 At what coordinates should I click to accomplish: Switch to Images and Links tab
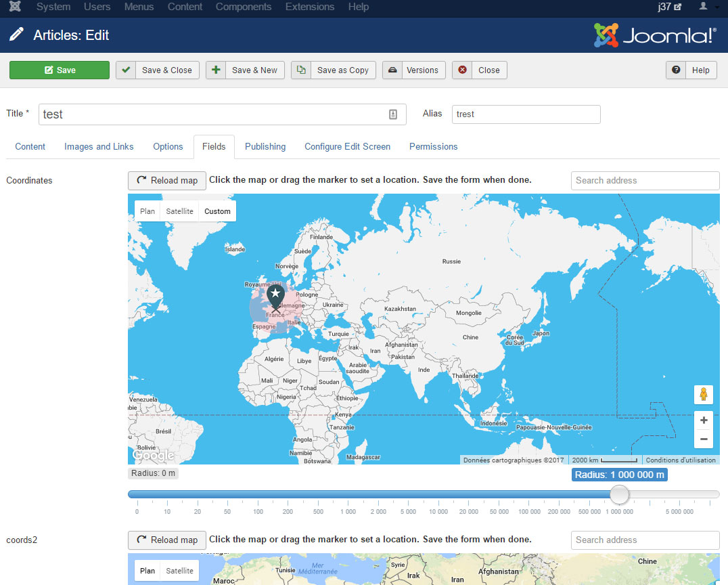pos(99,147)
